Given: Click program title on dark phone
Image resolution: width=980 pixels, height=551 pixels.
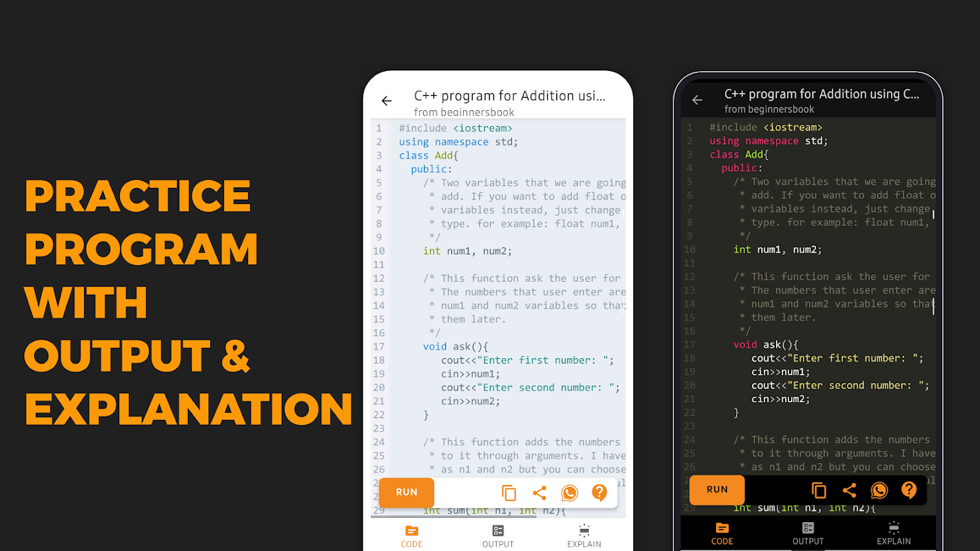Looking at the screenshot, I should (x=821, y=94).
